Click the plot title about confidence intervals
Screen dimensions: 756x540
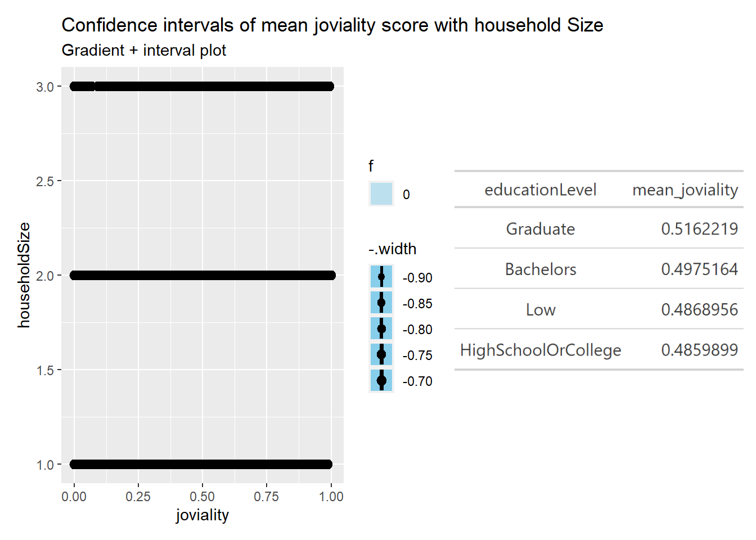(332, 25)
